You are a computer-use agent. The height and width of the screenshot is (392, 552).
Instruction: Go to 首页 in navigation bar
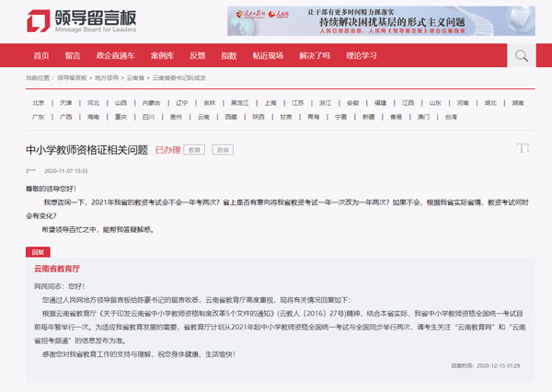tap(41, 55)
